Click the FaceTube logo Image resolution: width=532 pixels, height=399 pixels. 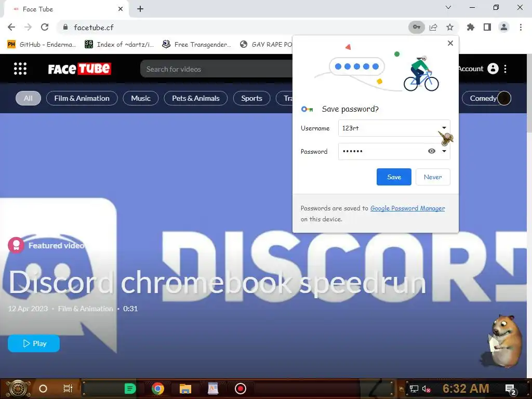(79, 69)
